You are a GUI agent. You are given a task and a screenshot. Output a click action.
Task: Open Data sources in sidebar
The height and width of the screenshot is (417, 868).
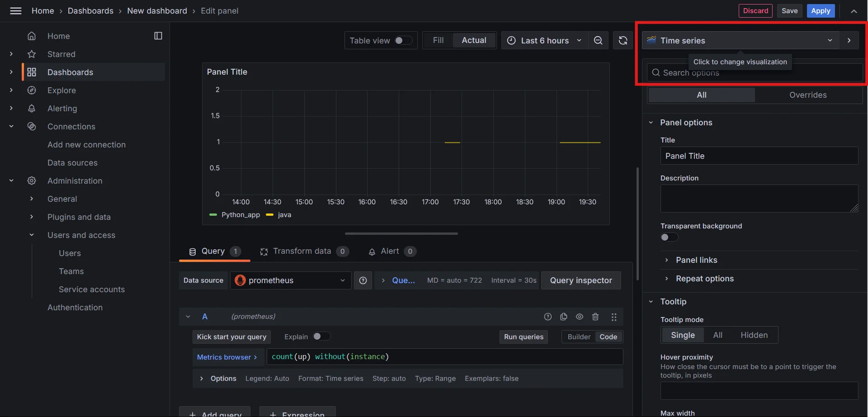pyautogui.click(x=72, y=163)
